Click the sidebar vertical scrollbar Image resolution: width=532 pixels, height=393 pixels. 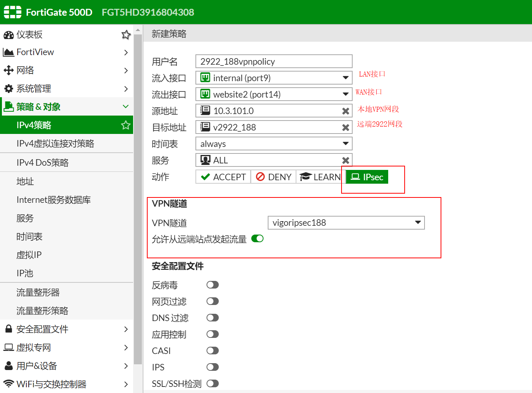[x=138, y=199]
